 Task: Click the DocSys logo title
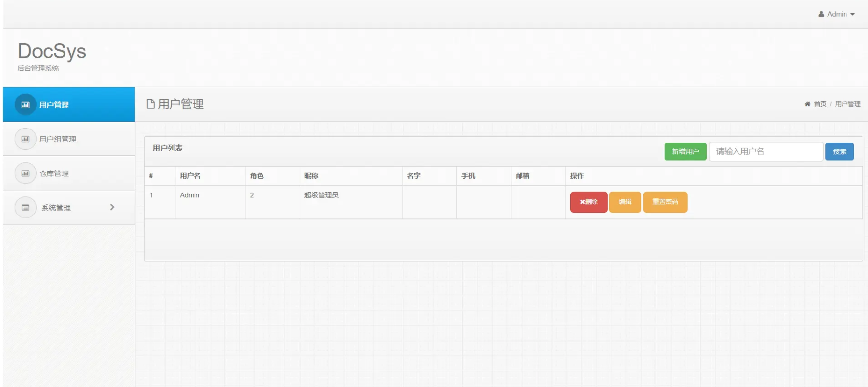pos(52,51)
